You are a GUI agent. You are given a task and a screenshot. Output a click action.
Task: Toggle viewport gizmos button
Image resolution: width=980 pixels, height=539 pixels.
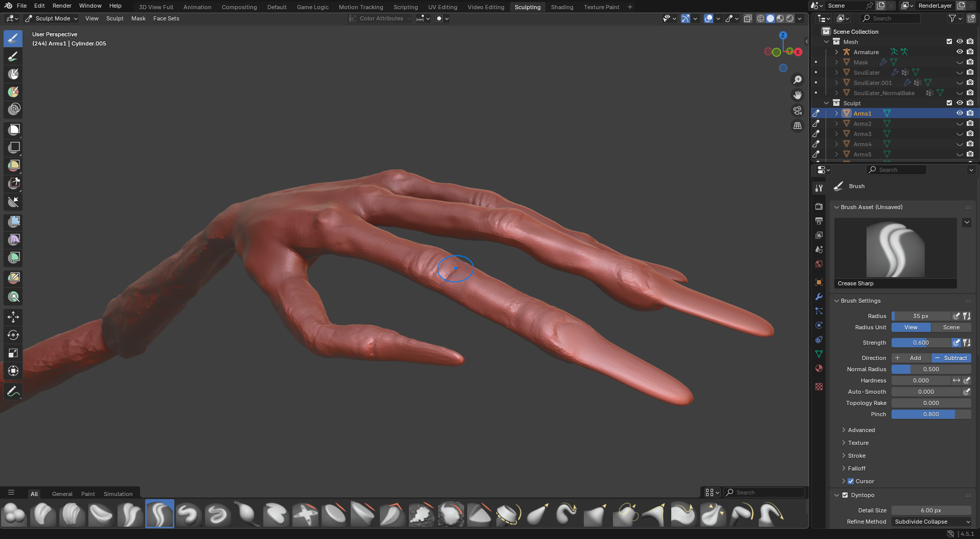click(686, 18)
